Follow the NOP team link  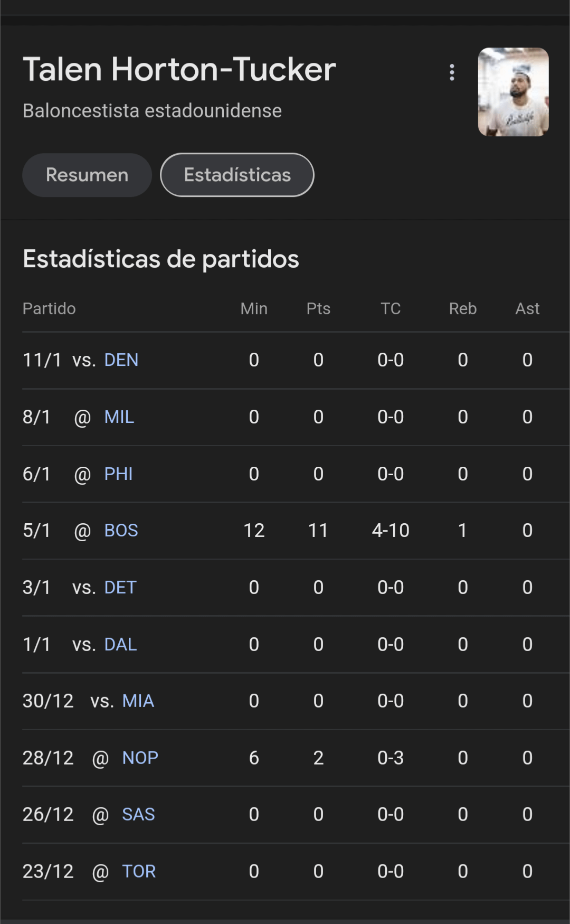[x=140, y=758]
